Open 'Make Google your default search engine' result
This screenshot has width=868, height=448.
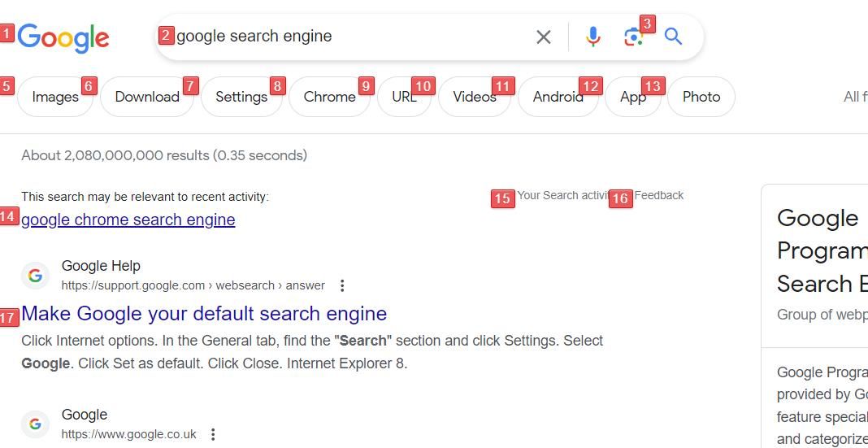pos(204,313)
